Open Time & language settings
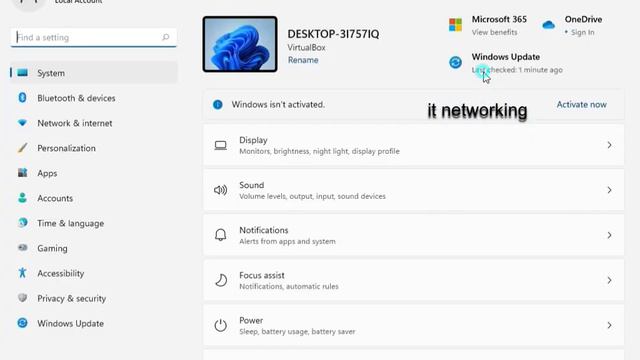 [x=94, y=223]
